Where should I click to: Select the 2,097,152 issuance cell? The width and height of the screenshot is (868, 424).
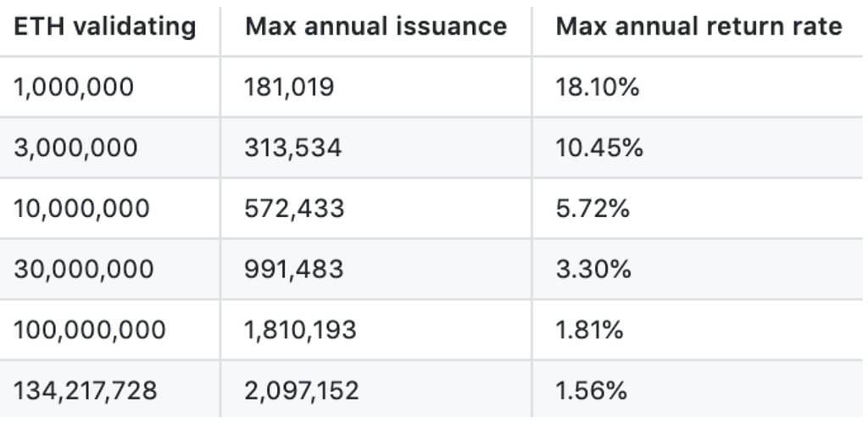(x=303, y=391)
